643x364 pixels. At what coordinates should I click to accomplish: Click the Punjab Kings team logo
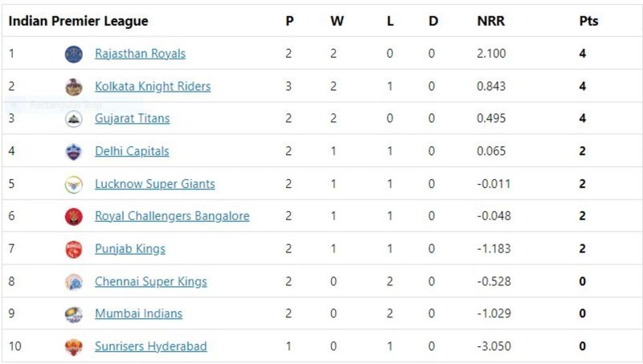click(74, 249)
